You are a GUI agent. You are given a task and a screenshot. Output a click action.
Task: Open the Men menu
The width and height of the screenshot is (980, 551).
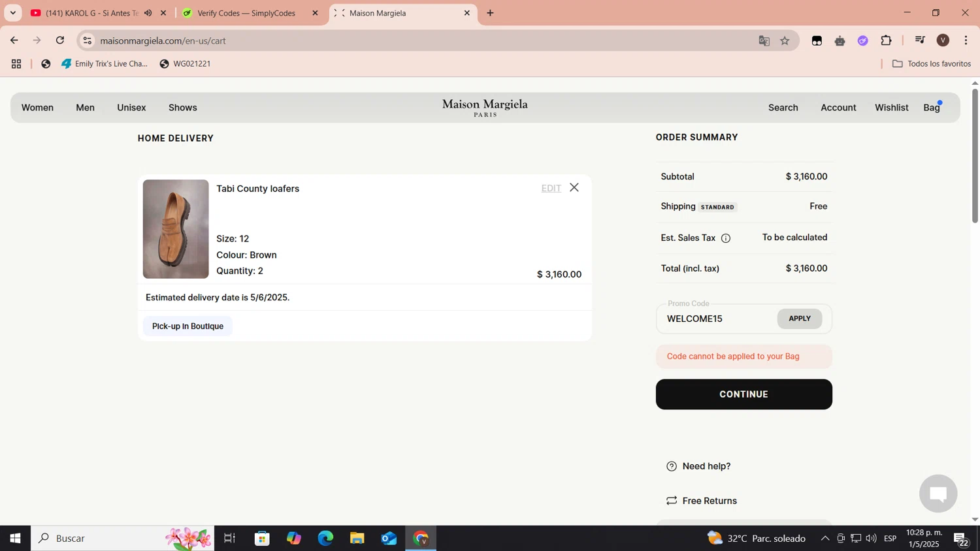click(x=85, y=108)
